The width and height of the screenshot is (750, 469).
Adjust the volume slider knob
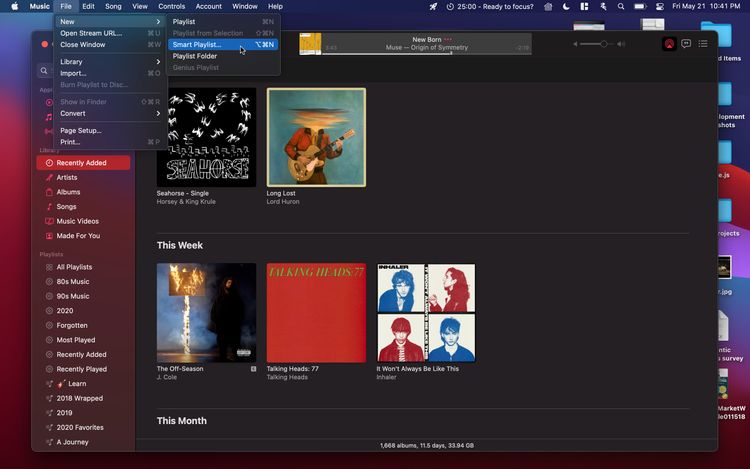click(604, 44)
